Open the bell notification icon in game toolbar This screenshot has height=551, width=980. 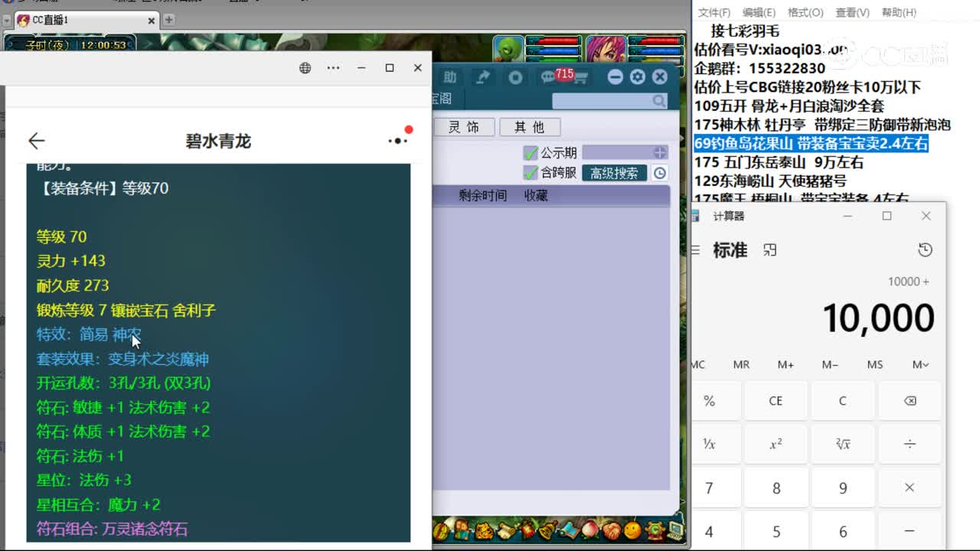pyautogui.click(x=547, y=532)
